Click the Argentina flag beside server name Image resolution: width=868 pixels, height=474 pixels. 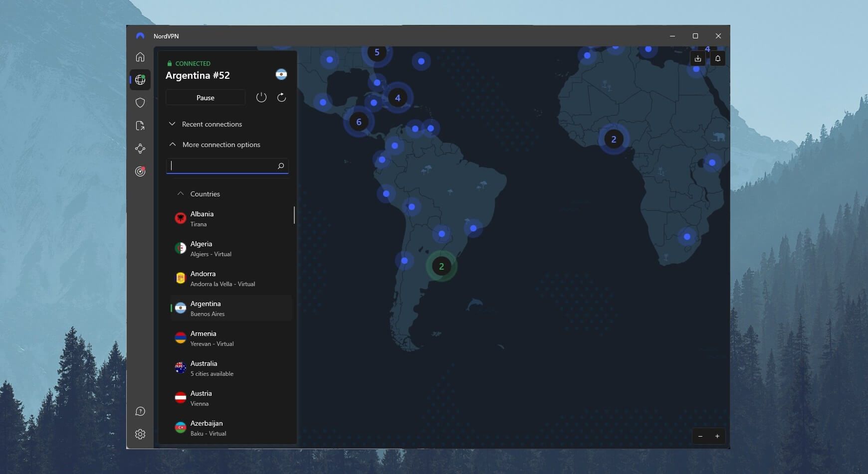coord(281,74)
